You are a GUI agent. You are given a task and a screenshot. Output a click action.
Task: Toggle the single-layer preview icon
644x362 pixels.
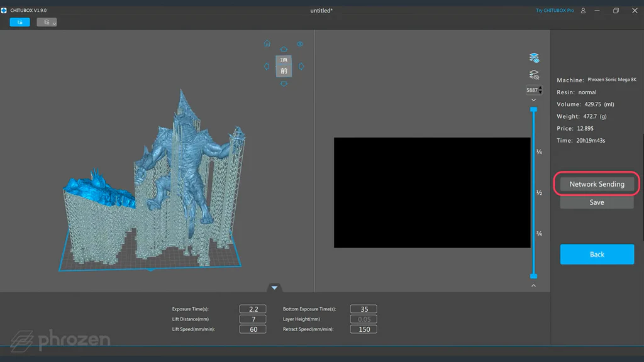pos(533,74)
